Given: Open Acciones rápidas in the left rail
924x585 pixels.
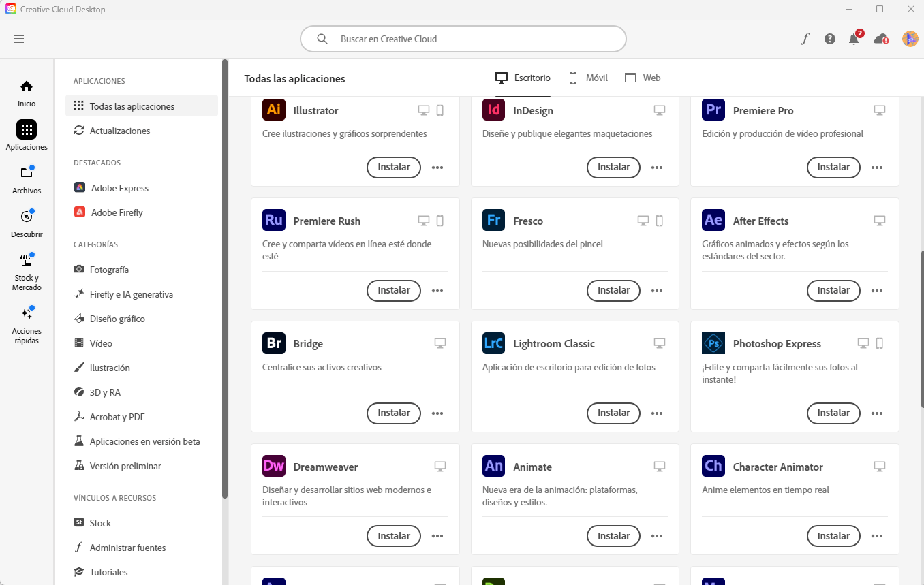Looking at the screenshot, I should coord(27,325).
